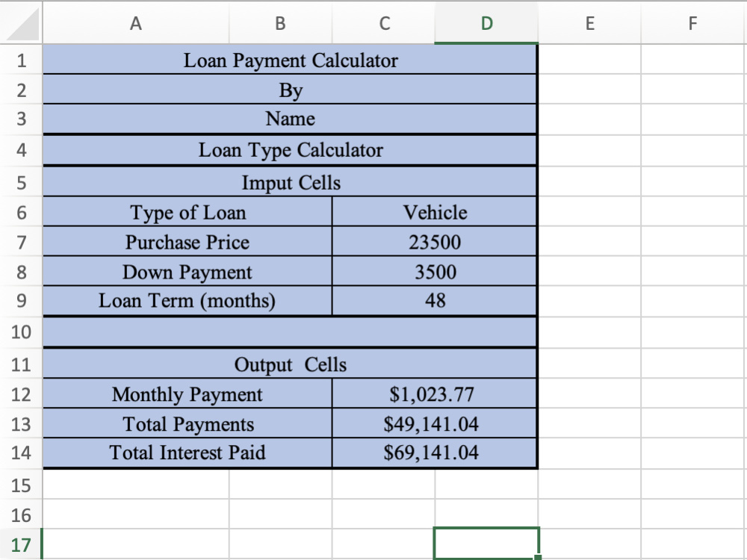Click the $49,141.04 value cell

pos(435,423)
